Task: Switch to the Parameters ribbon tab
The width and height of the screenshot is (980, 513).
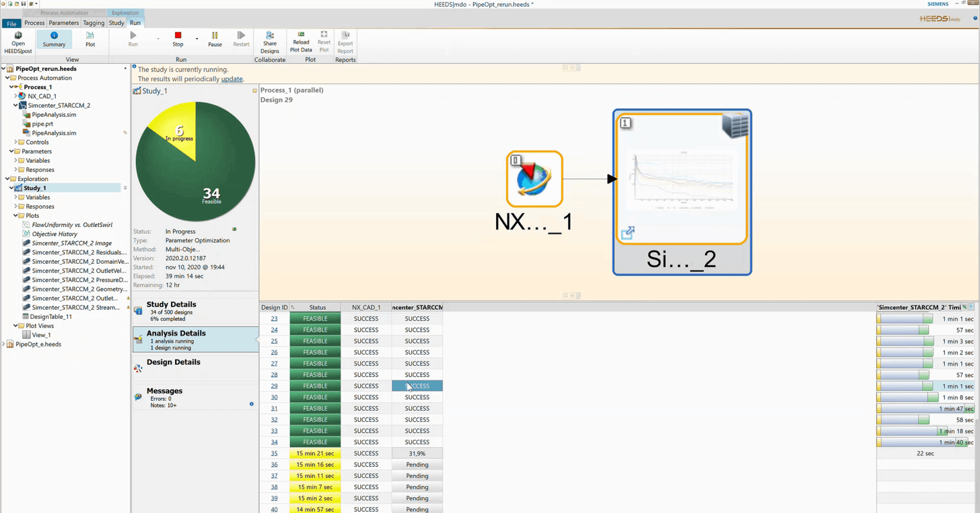Action: [64, 23]
